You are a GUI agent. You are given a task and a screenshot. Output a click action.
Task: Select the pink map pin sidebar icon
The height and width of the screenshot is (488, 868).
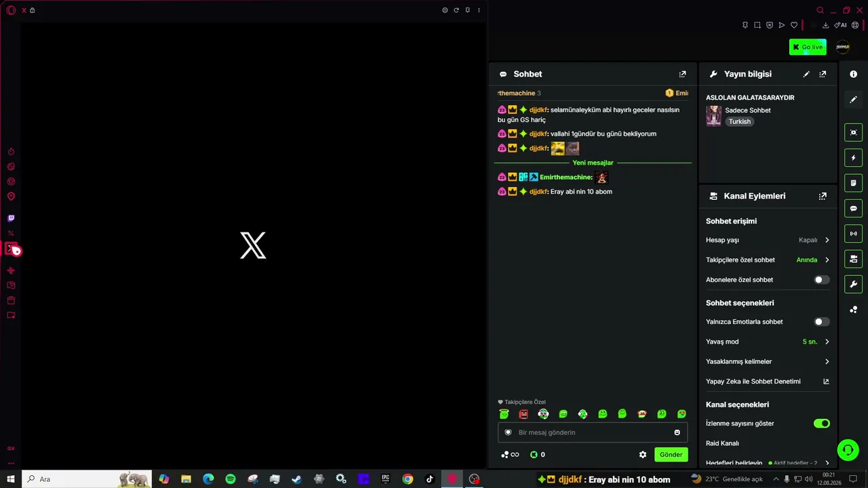11,197
